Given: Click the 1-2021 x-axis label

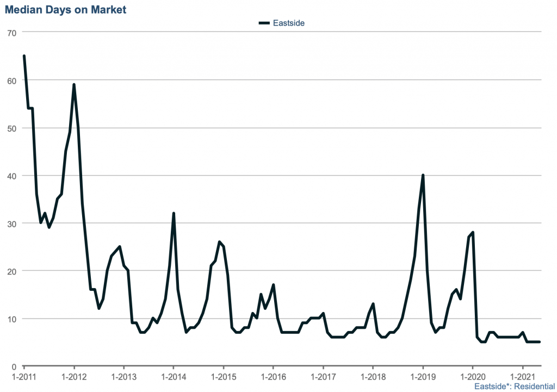Looking at the screenshot, I should point(522,376).
